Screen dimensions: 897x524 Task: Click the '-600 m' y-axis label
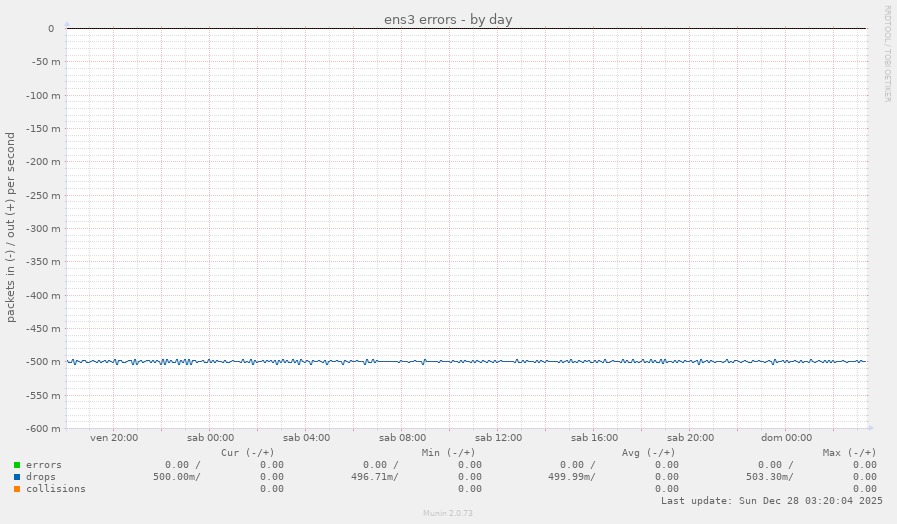(x=43, y=429)
